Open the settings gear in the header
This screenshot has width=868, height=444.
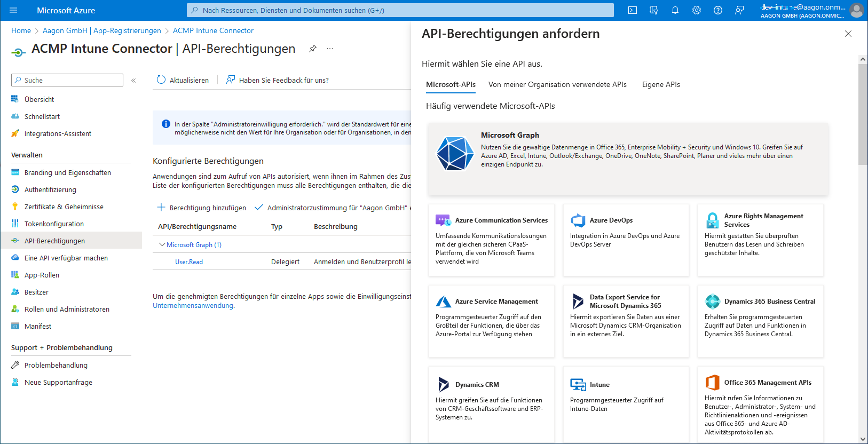(697, 10)
